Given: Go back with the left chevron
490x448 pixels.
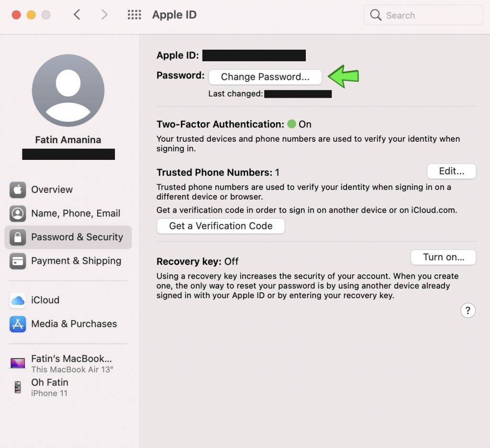Looking at the screenshot, I should (77, 15).
